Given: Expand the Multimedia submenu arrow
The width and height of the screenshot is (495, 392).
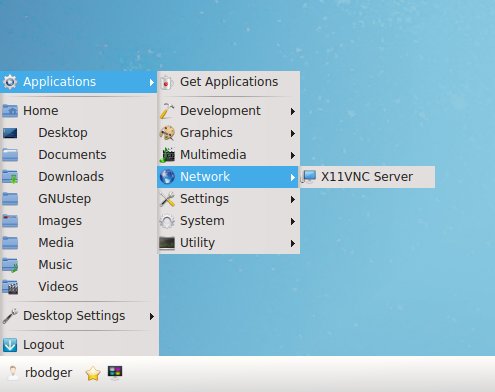Looking at the screenshot, I should [x=292, y=155].
